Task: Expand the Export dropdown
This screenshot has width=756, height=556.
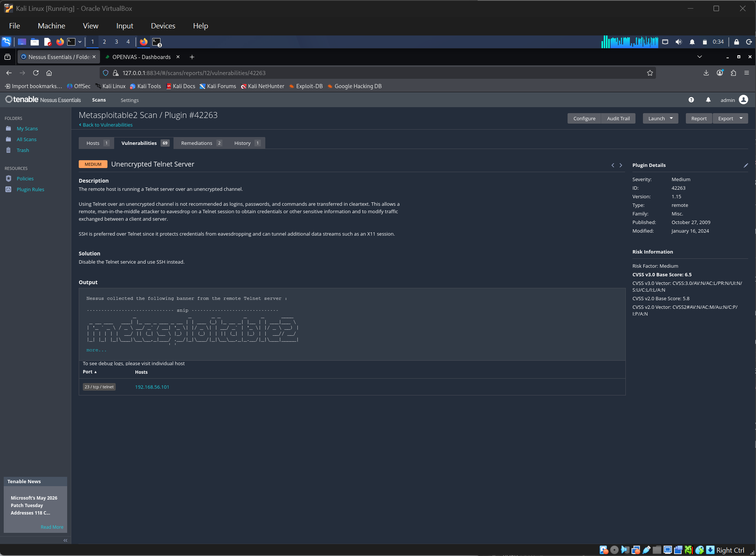Action: coord(730,118)
